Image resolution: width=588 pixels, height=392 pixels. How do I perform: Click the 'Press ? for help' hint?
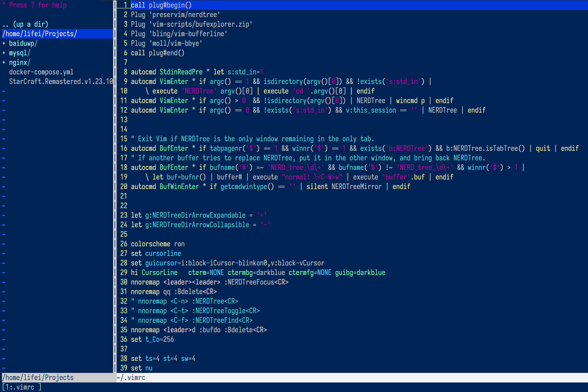coord(34,5)
